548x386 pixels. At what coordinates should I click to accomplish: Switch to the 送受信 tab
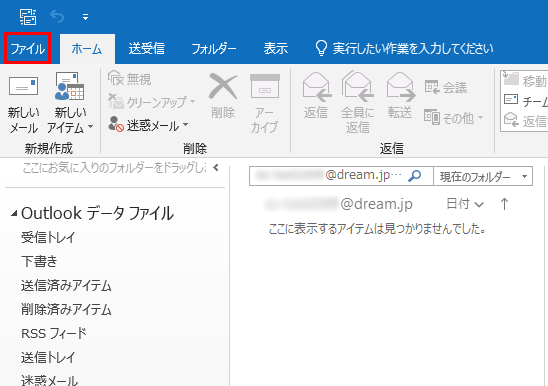(x=146, y=49)
